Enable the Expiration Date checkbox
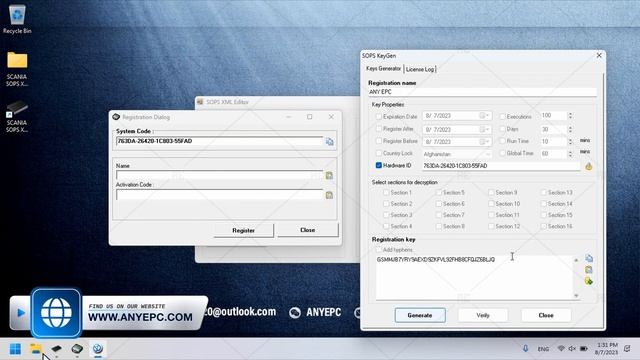640x360 pixels. [x=379, y=117]
